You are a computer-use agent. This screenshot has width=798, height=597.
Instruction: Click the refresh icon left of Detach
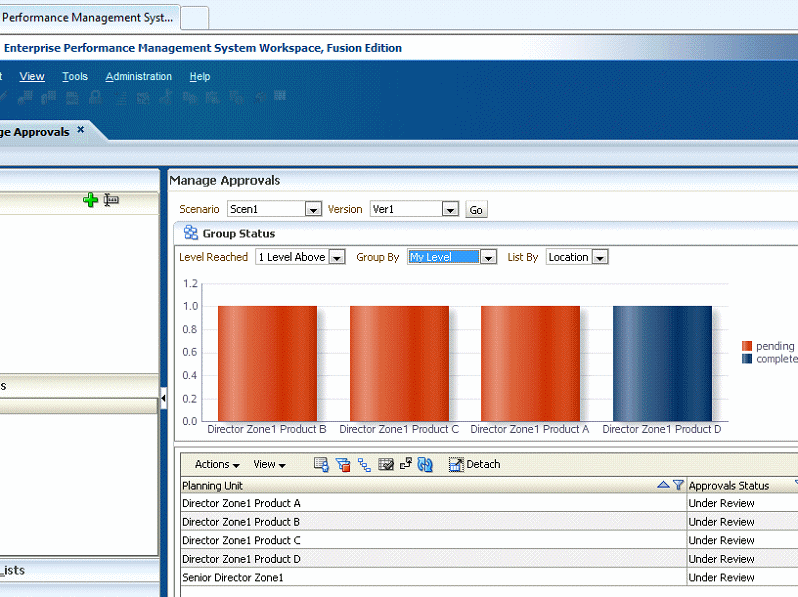pyautogui.click(x=425, y=464)
